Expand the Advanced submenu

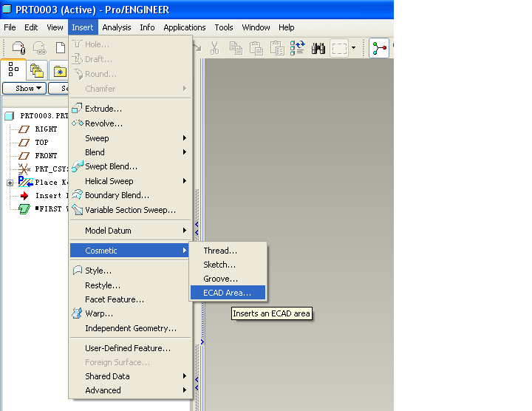click(x=130, y=390)
